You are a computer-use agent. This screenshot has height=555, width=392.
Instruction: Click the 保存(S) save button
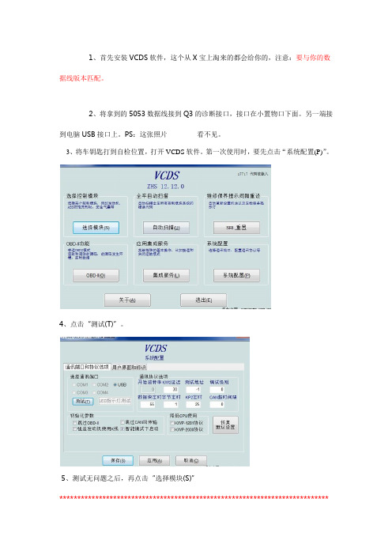(118, 460)
